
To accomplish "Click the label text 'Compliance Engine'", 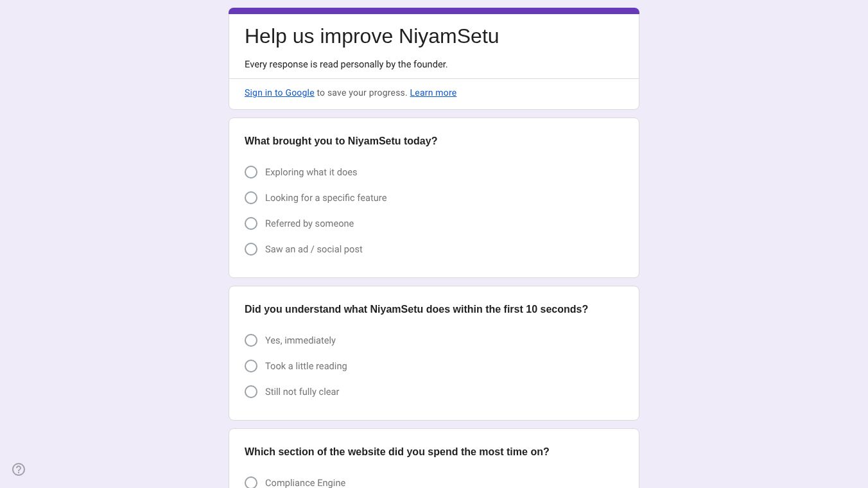I will 305,482.
